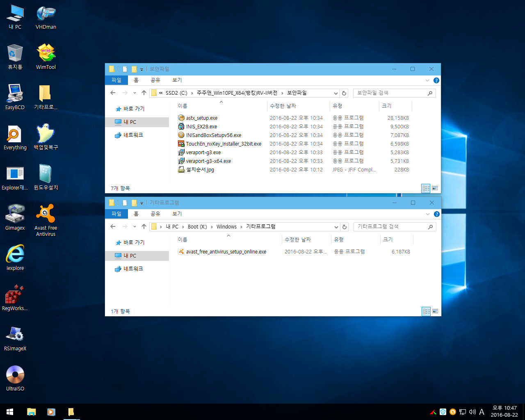Launch Avast Free Antivirus desktop icon

46,221
